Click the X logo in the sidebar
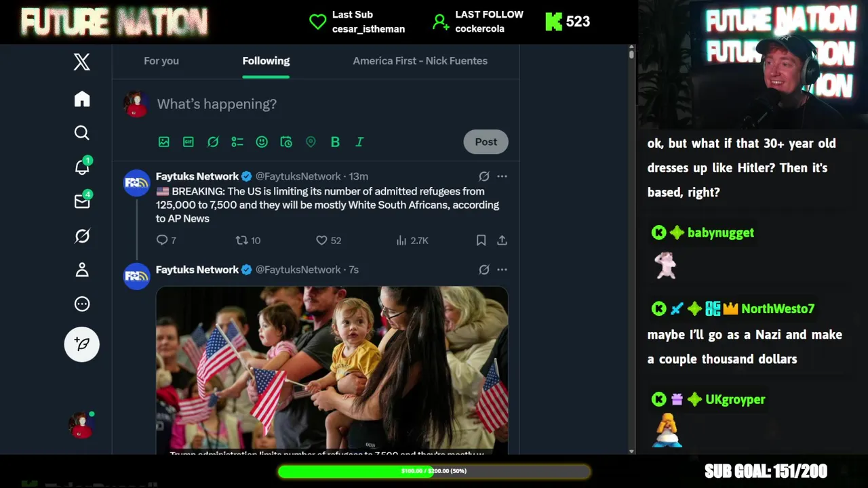This screenshot has height=488, width=868. [x=82, y=62]
